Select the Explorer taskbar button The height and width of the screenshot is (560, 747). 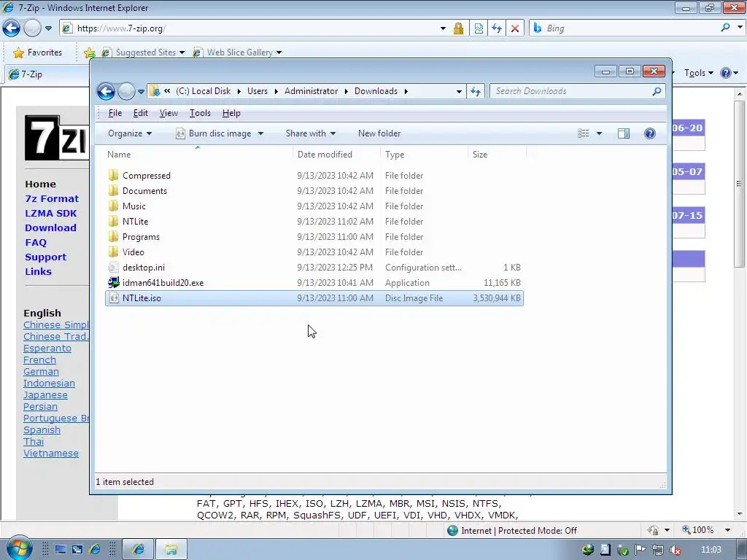(171, 550)
